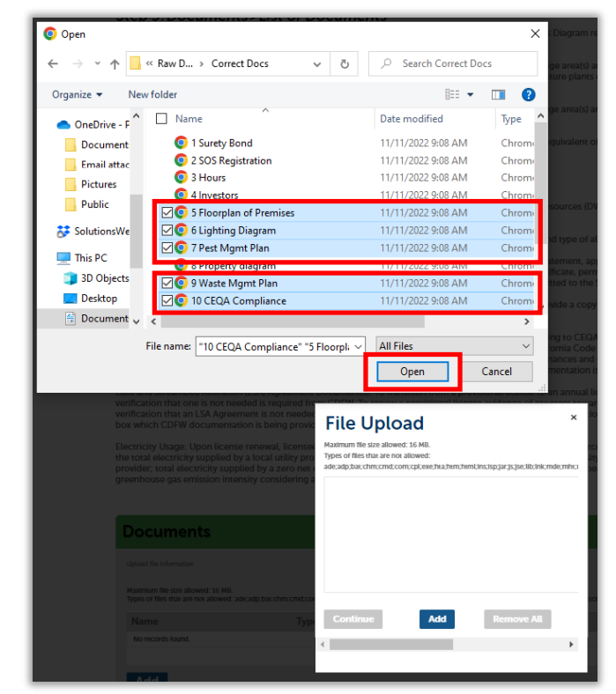Image resolution: width=616 pixels, height=694 pixels.
Task: Select the 3 Hours file icon
Action: tap(181, 178)
